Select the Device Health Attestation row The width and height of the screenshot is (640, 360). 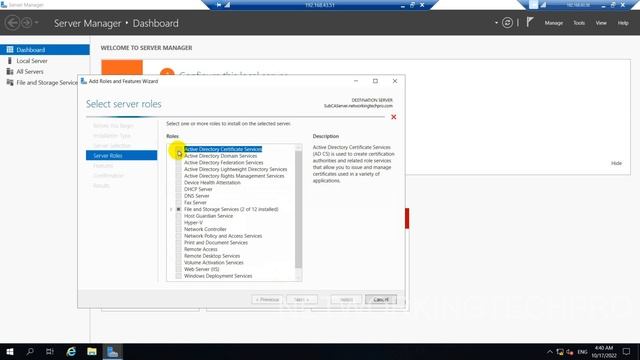[x=212, y=182]
